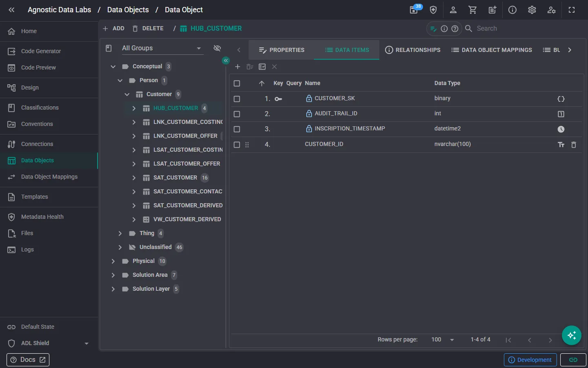Viewport: 588px width, 368px height.
Task: Click the release notes icon in top bar
Action: pyautogui.click(x=492, y=10)
